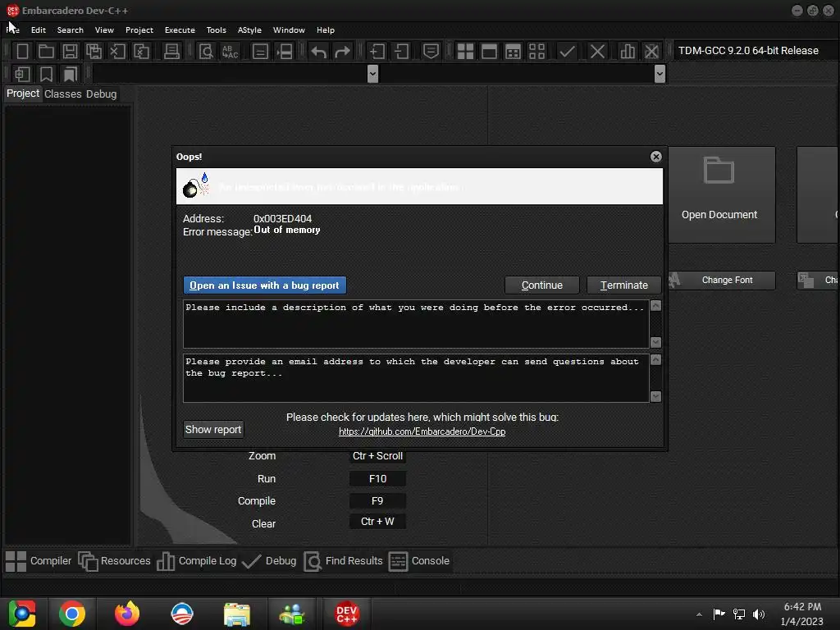Expand the function list dropdown arrow

[660, 74]
